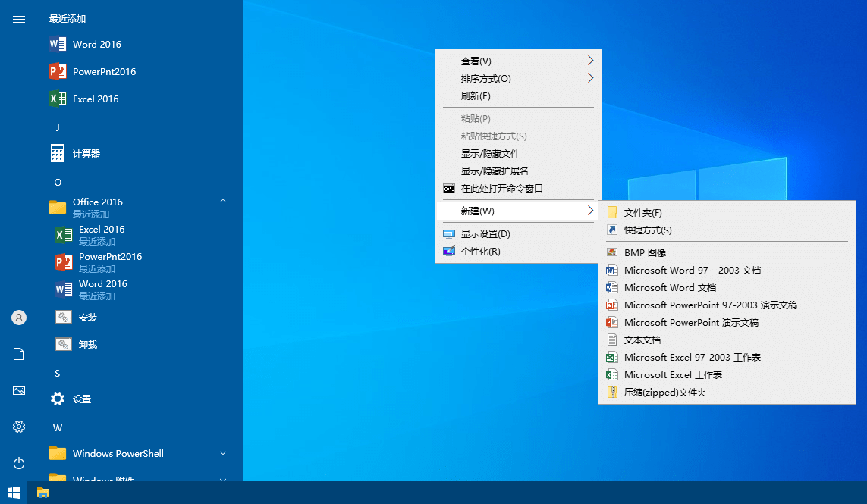This screenshot has width=867, height=504.
Task: Click the 最近添加 heading
Action: (68, 19)
